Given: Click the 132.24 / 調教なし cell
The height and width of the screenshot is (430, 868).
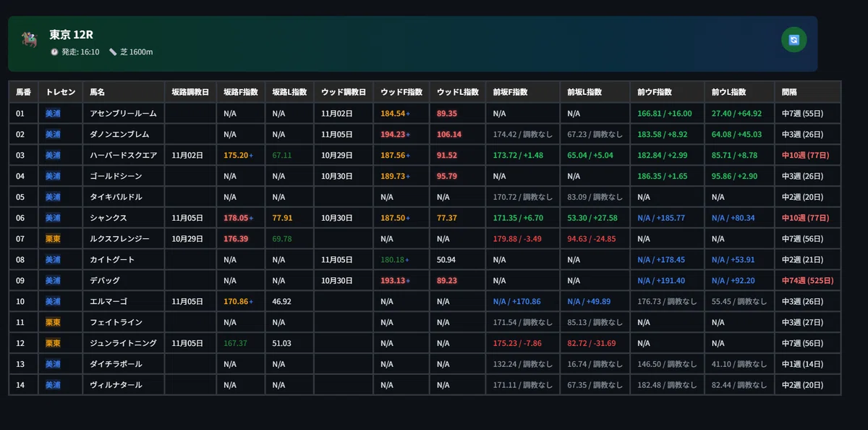Looking at the screenshot, I should coord(522,364).
